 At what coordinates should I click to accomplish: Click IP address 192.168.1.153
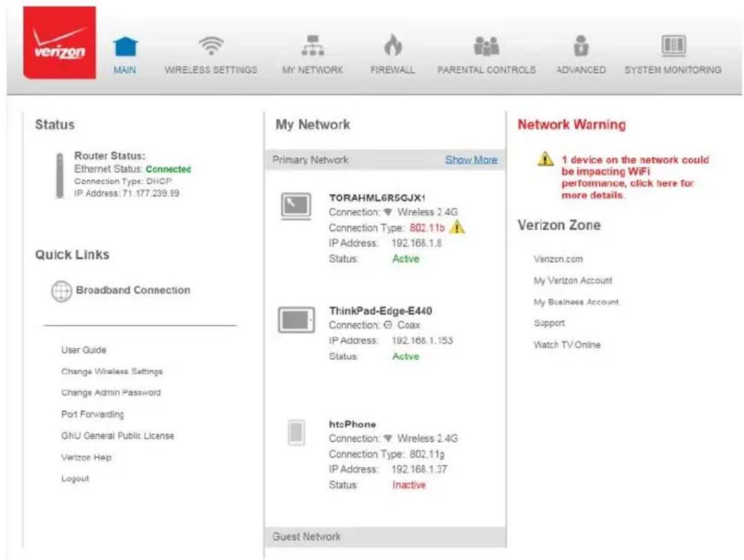pos(422,341)
